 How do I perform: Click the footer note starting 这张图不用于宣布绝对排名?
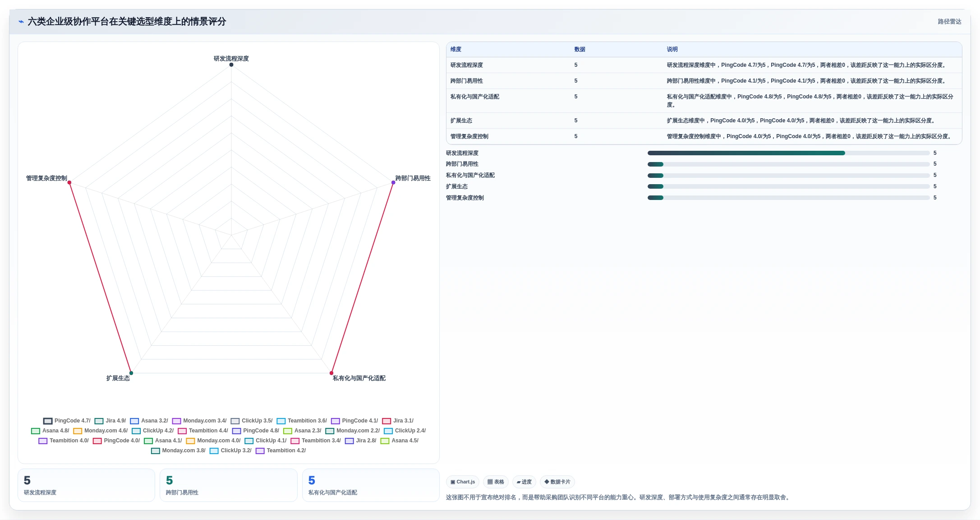point(619,497)
